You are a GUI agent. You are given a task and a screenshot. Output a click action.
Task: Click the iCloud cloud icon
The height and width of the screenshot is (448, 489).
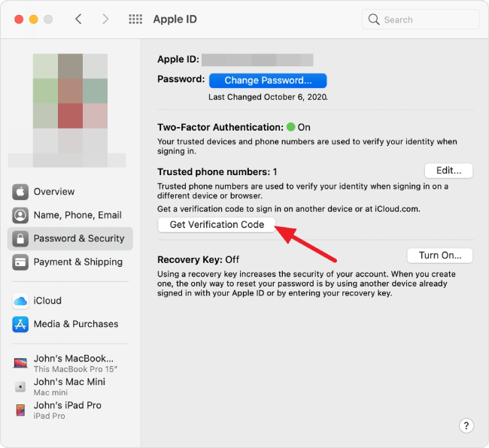tap(20, 301)
